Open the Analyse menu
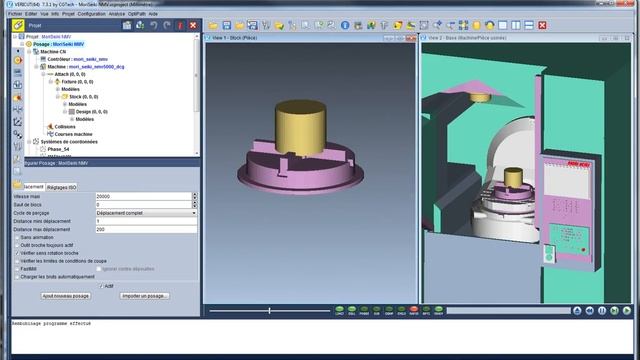This screenshot has width=640, height=360. coord(117,14)
